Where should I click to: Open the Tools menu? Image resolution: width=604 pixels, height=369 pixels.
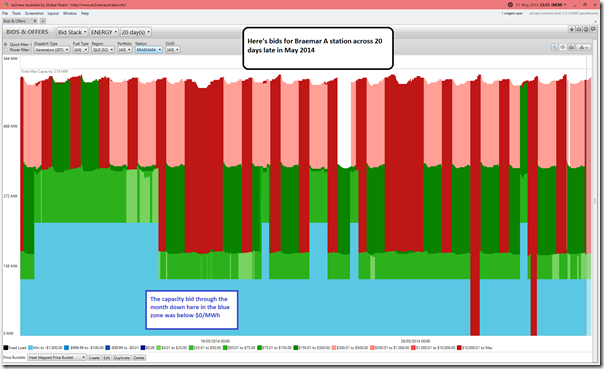pyautogui.click(x=16, y=13)
